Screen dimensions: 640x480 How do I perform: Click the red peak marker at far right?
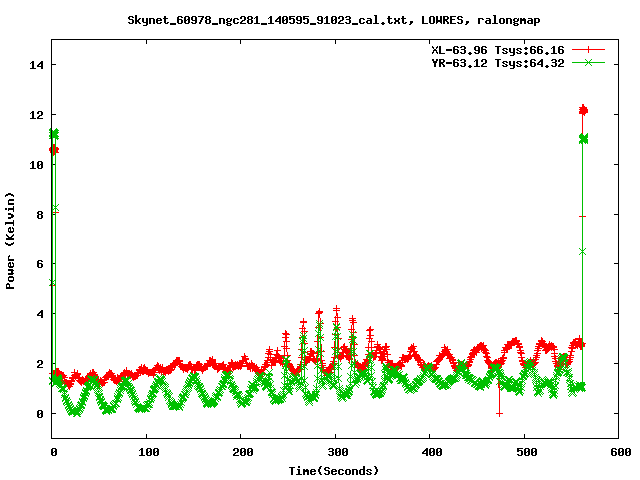[584, 110]
